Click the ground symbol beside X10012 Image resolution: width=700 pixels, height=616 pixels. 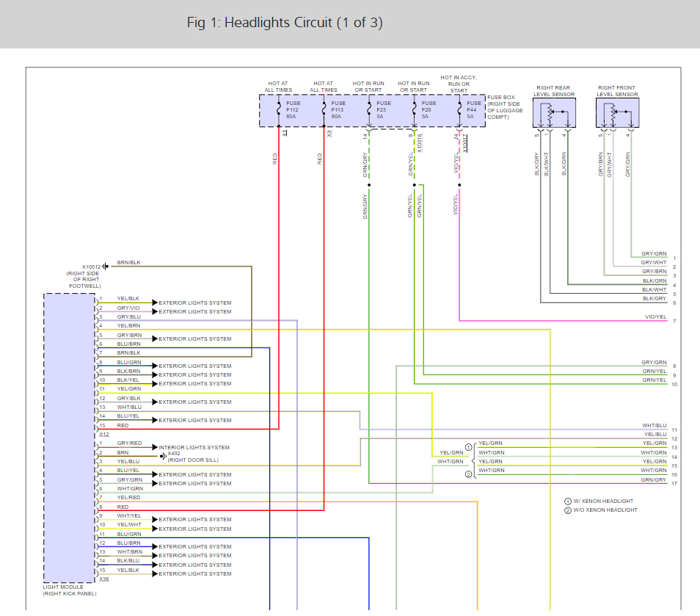coord(106,267)
